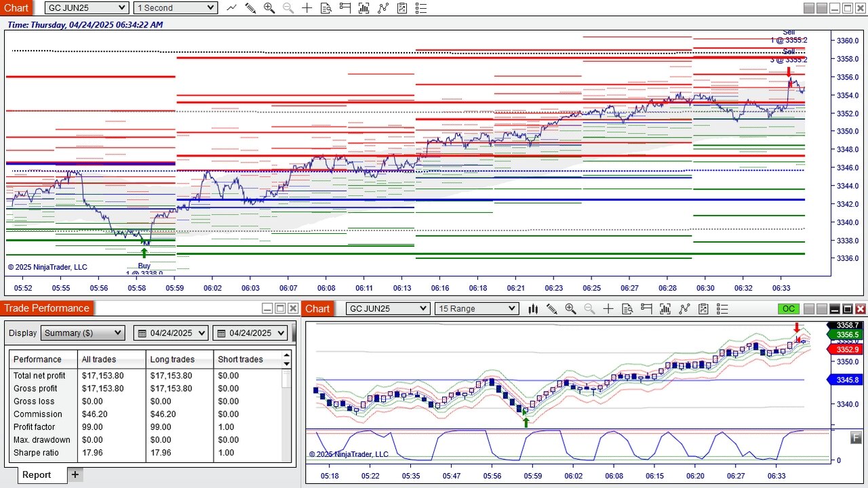Open candlestick bar type in 15 Range chart

pyautogui.click(x=533, y=309)
